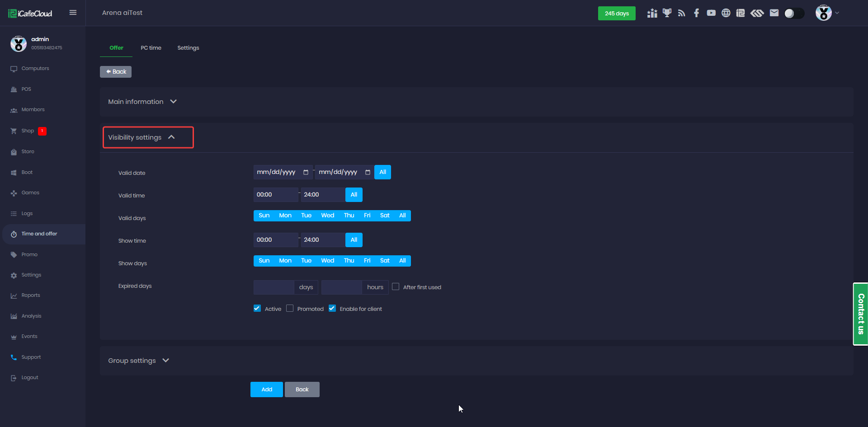Click the leaderboard ranking icon
The width and height of the screenshot is (868, 427).
[652, 13]
